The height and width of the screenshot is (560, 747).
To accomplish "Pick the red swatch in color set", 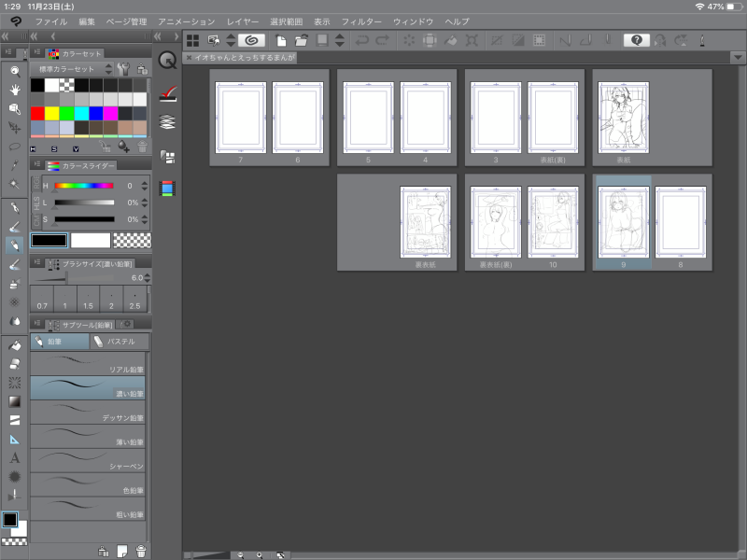I will pos(37,113).
